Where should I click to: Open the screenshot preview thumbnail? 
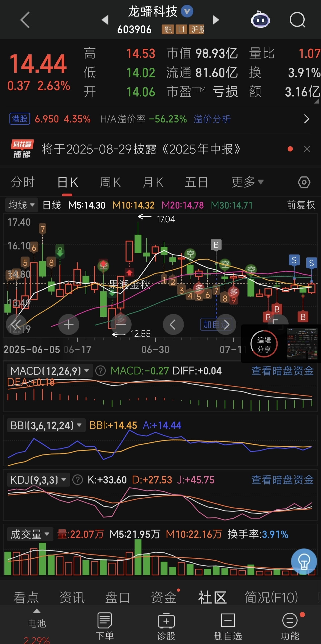(302, 344)
